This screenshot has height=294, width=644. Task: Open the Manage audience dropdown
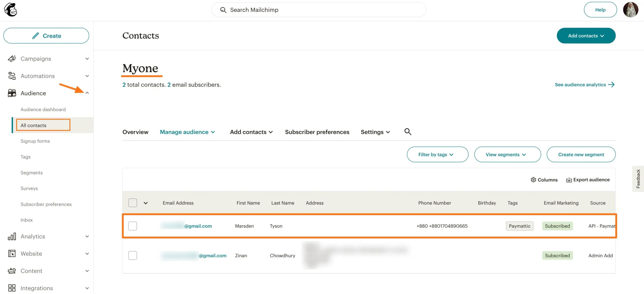click(187, 132)
